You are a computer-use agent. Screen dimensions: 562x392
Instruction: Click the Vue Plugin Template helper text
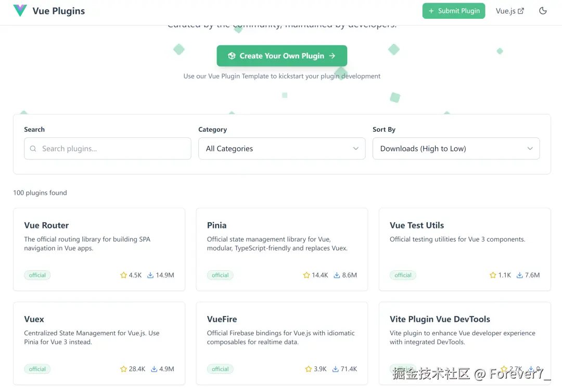282,76
